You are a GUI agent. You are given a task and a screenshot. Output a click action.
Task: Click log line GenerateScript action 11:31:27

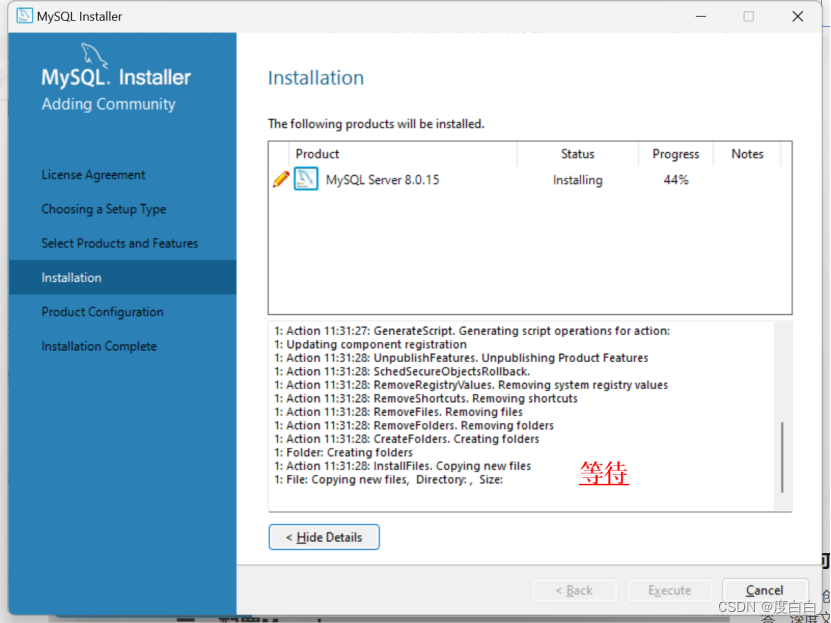click(x=472, y=331)
